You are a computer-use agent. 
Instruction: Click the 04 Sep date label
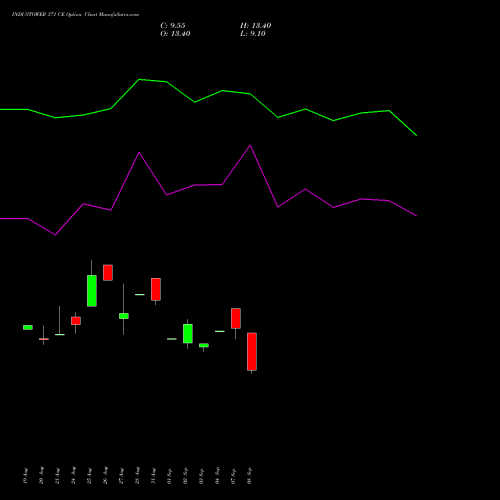[218, 476]
